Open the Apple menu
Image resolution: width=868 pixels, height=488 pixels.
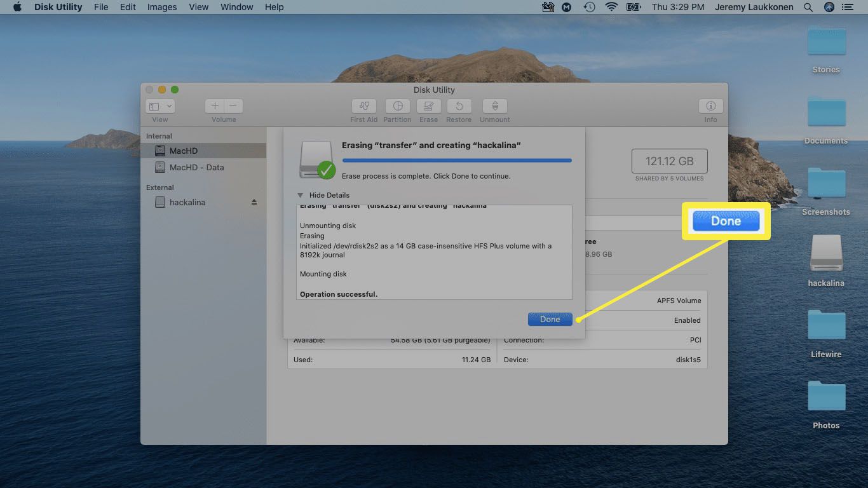[x=17, y=7]
